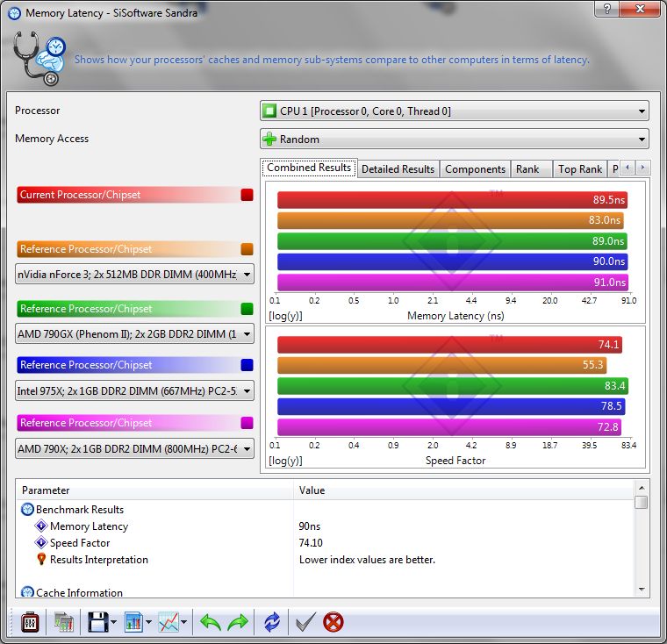
Task: Click the tab strip right scroll arrow
Action: pos(642,168)
